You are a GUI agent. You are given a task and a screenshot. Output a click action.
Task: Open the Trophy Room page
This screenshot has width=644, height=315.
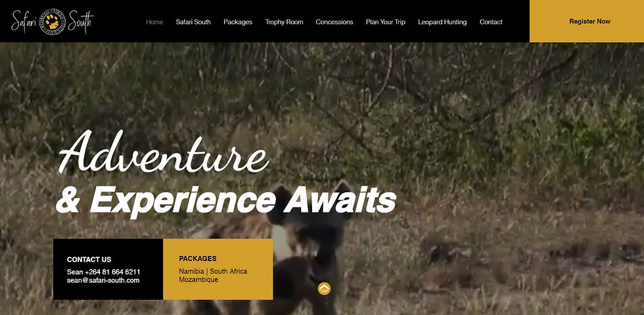pos(284,22)
